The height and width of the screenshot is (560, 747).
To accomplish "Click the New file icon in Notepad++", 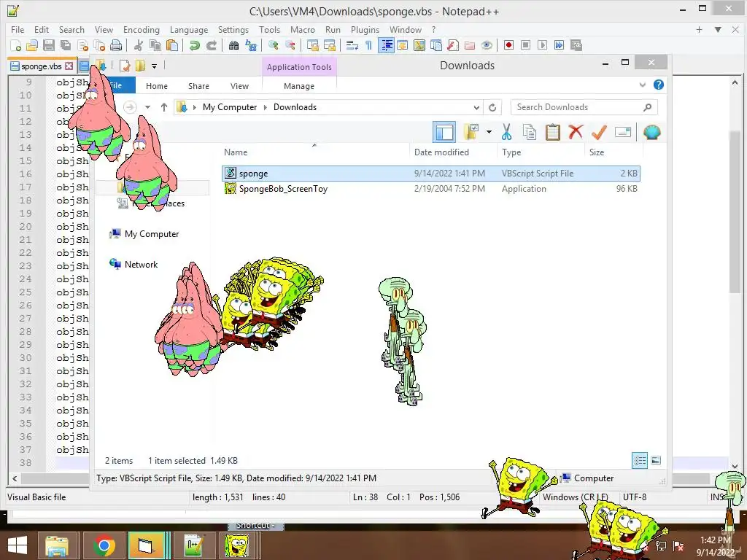I will tap(16, 45).
